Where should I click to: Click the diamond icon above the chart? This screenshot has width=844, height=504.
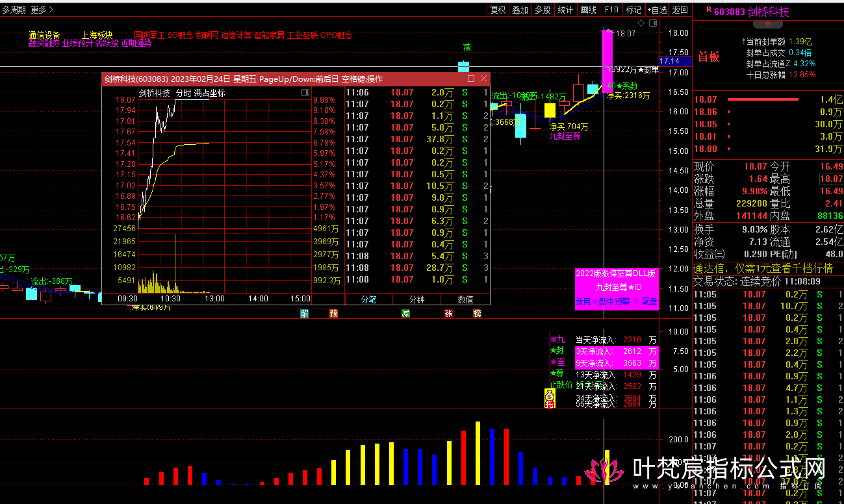click(x=641, y=23)
